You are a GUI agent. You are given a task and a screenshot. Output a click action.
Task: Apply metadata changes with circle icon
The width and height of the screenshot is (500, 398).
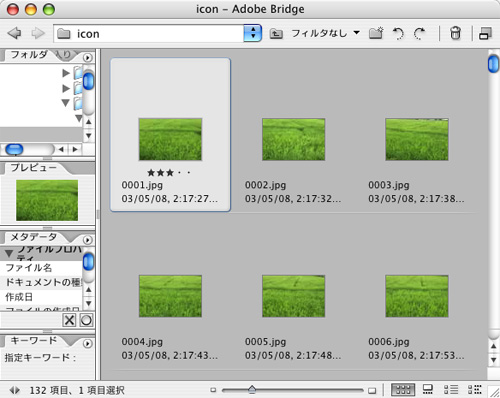click(86, 320)
